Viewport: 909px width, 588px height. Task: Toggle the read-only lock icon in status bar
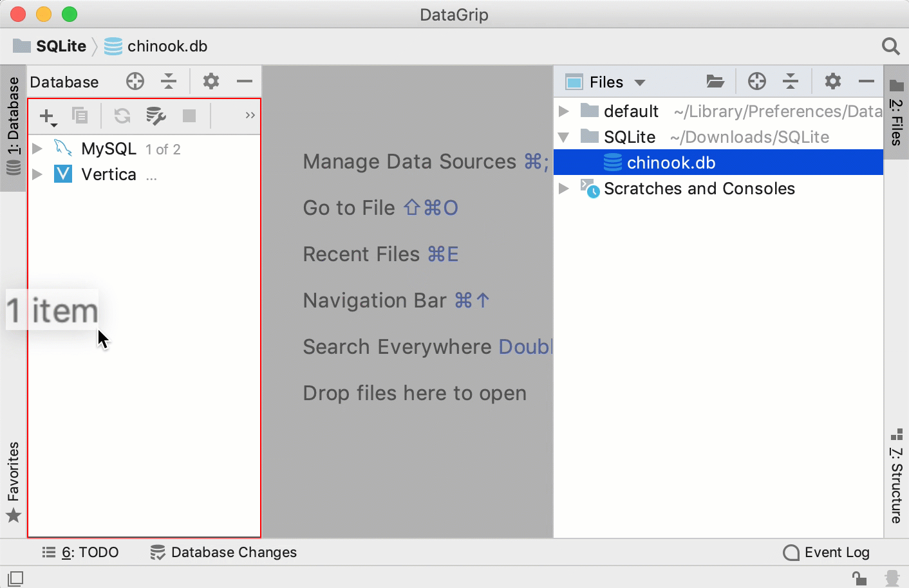pyautogui.click(x=859, y=578)
